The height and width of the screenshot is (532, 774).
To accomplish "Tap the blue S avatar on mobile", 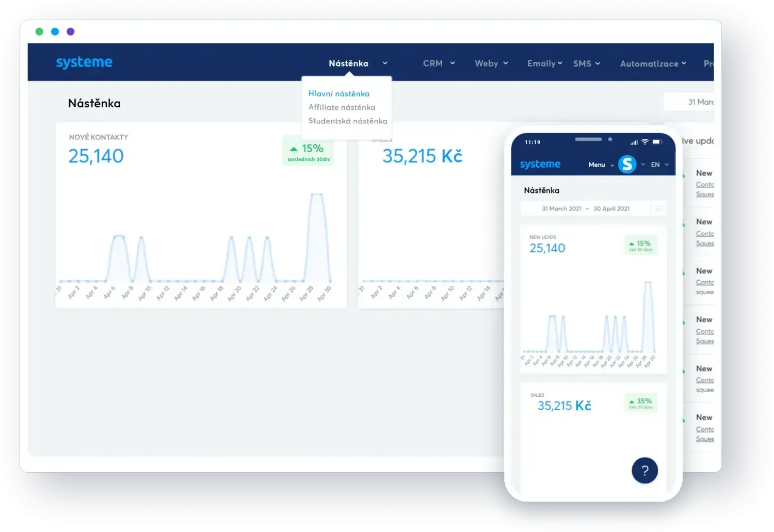I will point(627,164).
